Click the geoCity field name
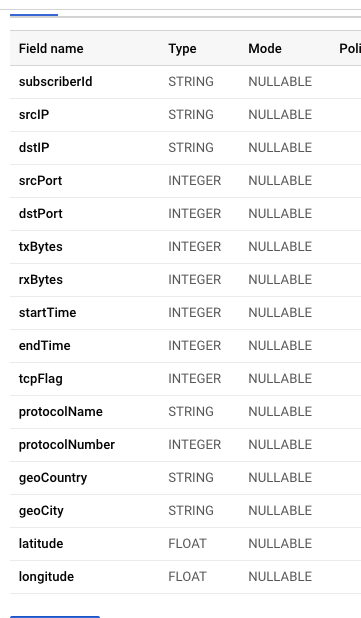Image resolution: width=361 pixels, height=618 pixels. pos(41,511)
